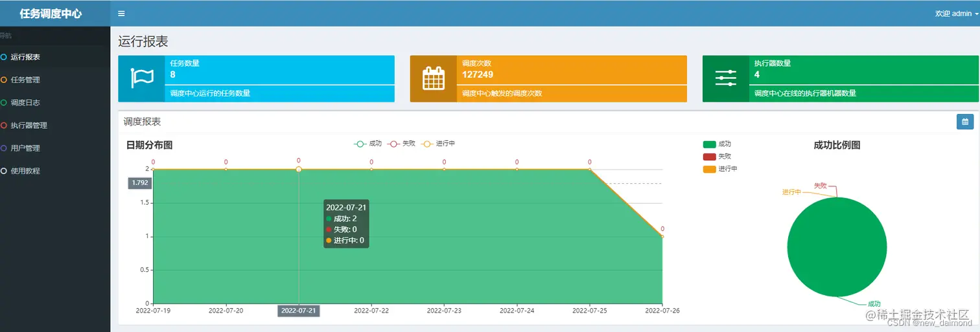Image resolution: width=980 pixels, height=332 pixels.
Task: Click the calendar icon on the 调度次数 card
Action: 434,78
